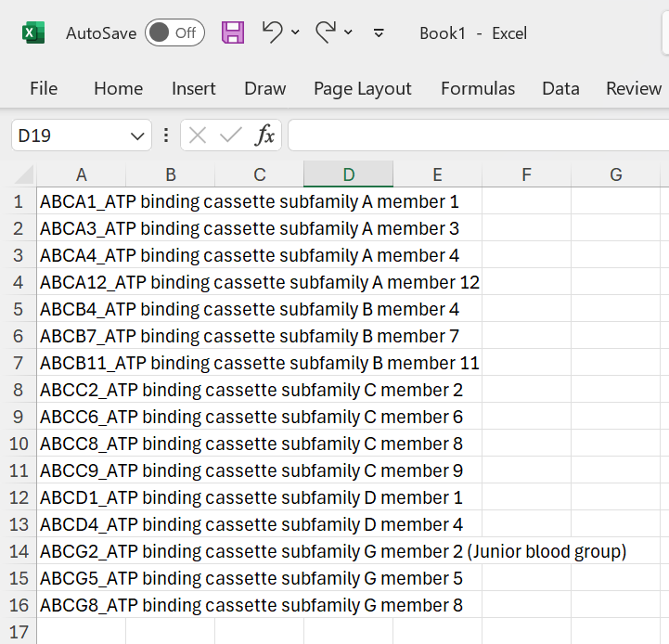Click the Undo arrow icon

[x=272, y=32]
